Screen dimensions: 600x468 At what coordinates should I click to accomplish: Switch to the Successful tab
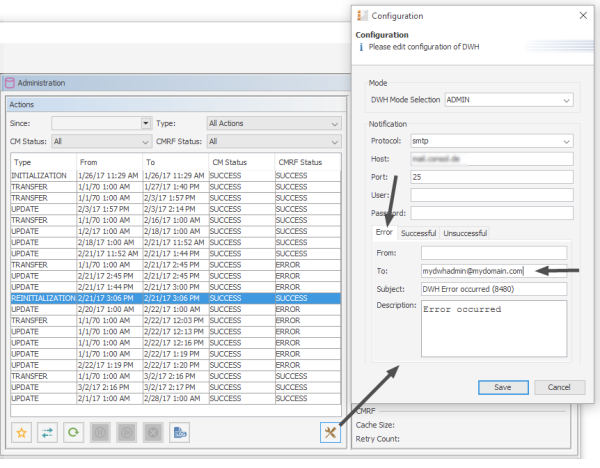pyautogui.click(x=418, y=233)
